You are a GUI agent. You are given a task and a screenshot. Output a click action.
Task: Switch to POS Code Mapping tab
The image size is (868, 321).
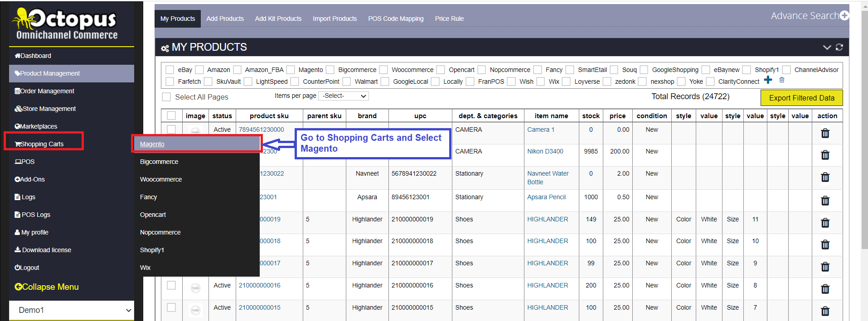pyautogui.click(x=396, y=19)
